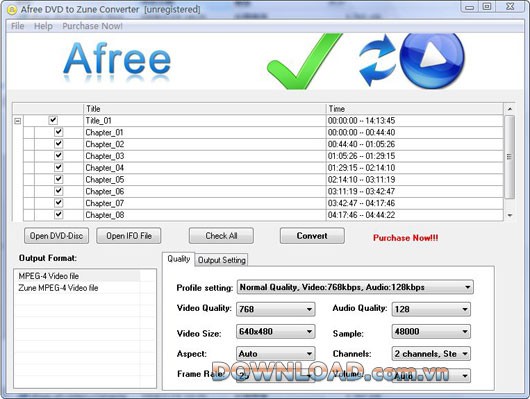Viewport: 530px width, 399px height.
Task: Deselect the Chapter_04 checkbox
Action: pos(58,167)
